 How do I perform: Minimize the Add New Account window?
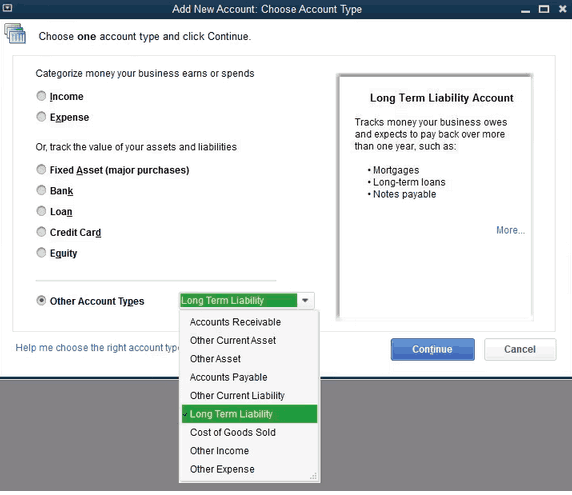click(x=525, y=10)
